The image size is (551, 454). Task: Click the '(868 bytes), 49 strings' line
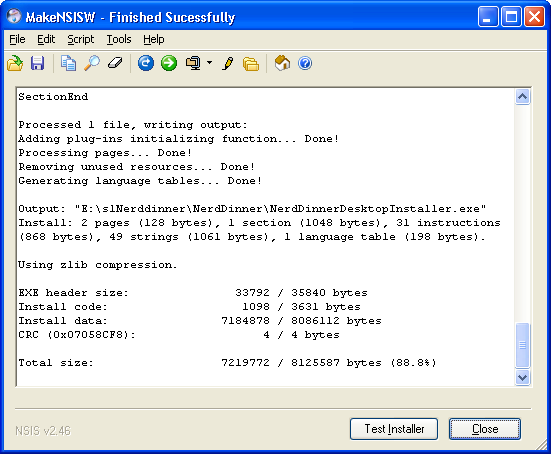click(x=252, y=237)
